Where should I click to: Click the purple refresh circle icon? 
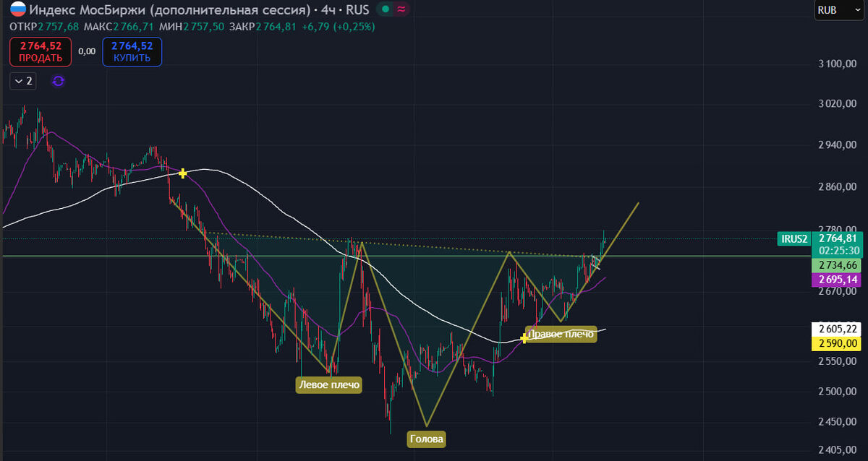pos(59,81)
